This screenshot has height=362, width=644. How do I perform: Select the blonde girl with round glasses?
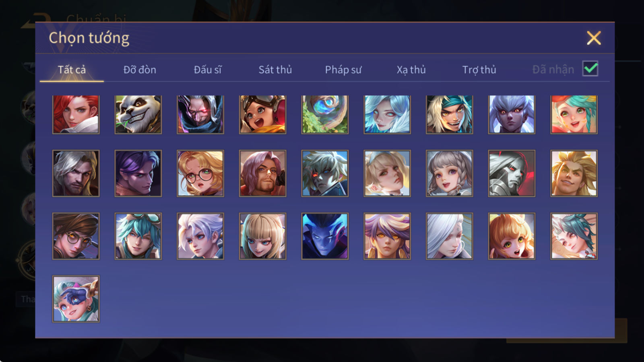200,173
